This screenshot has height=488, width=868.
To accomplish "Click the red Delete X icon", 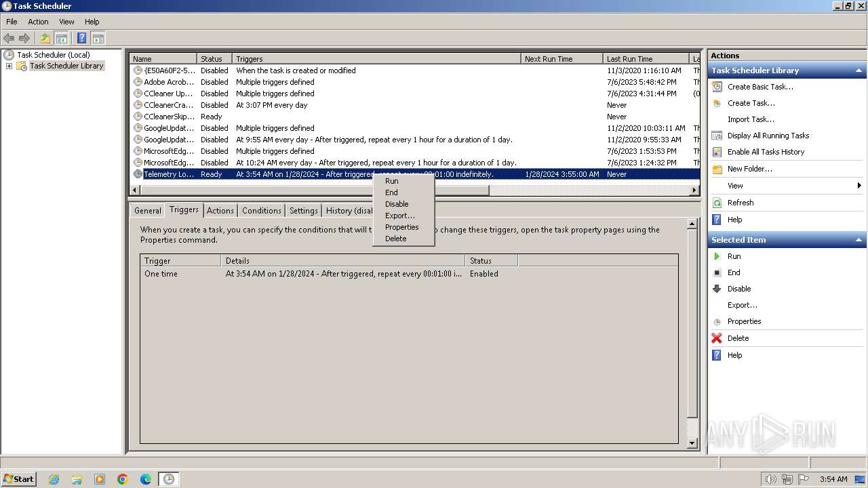I will pyautogui.click(x=717, y=338).
